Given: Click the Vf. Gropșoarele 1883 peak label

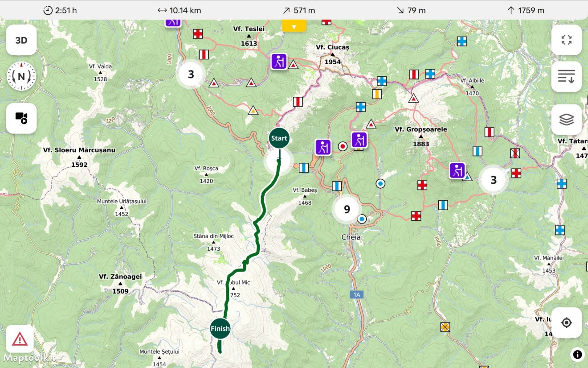Looking at the screenshot, I should click(x=421, y=136).
